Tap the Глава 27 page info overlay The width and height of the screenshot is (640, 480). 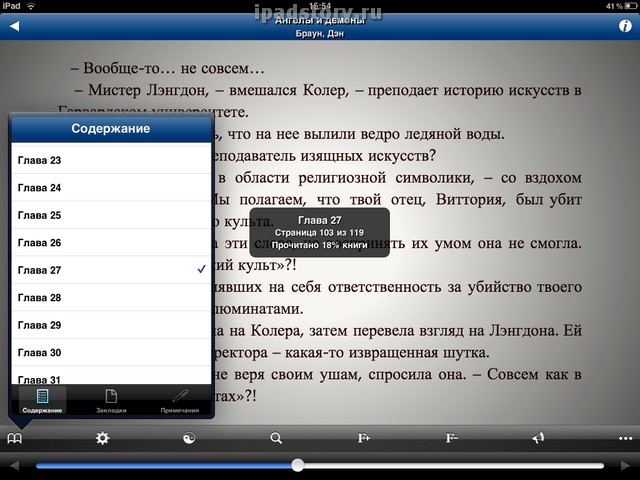320,233
